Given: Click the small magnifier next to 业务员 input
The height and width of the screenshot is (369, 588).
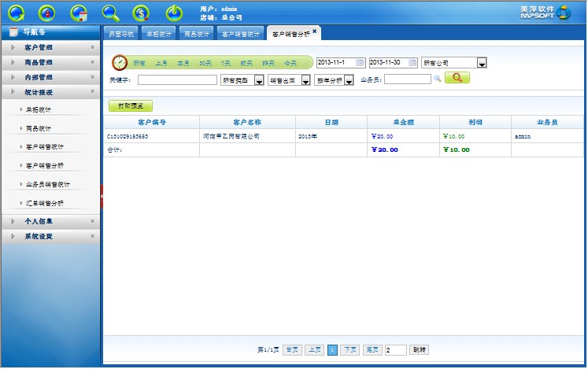Looking at the screenshot, I should coord(437,79).
